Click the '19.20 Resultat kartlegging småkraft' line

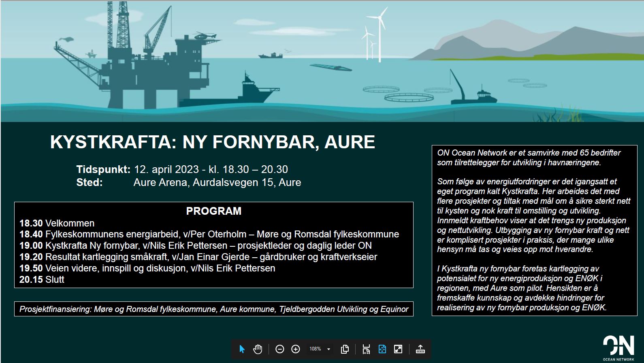coord(198,257)
